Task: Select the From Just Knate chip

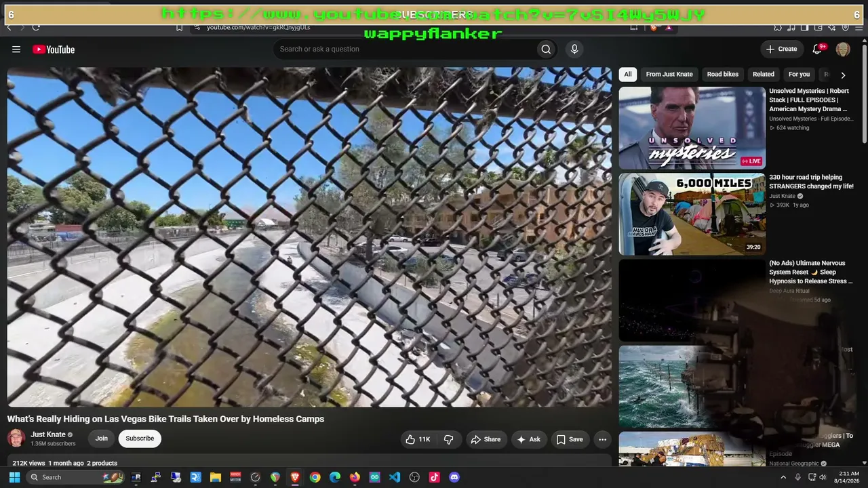Action: (669, 75)
